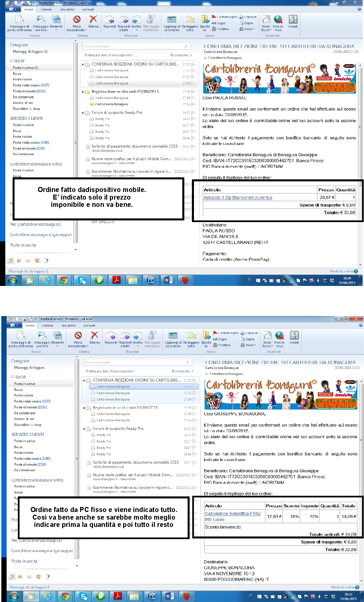The width and height of the screenshot is (364, 602).
Task: Open blue file menu button in upper window
Action: point(13,9)
